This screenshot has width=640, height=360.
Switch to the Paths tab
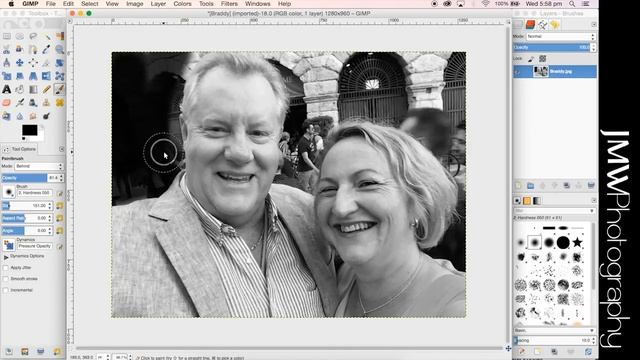[x=542, y=24]
